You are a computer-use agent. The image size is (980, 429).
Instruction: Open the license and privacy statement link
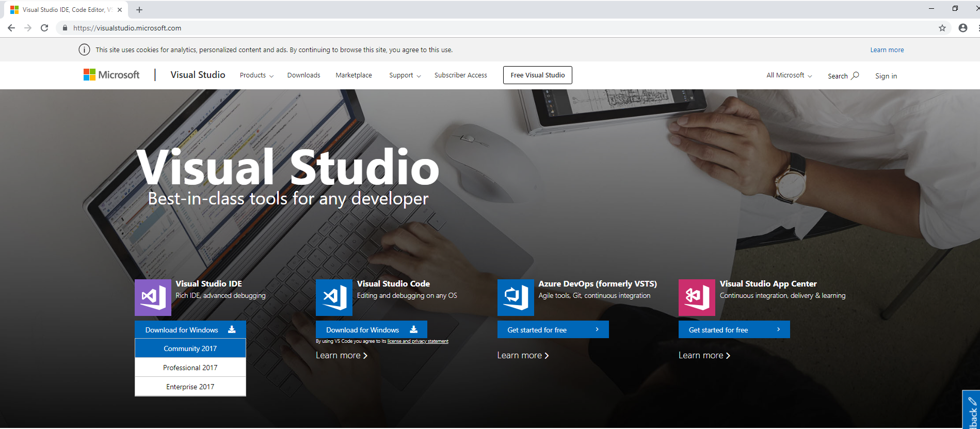click(x=418, y=341)
